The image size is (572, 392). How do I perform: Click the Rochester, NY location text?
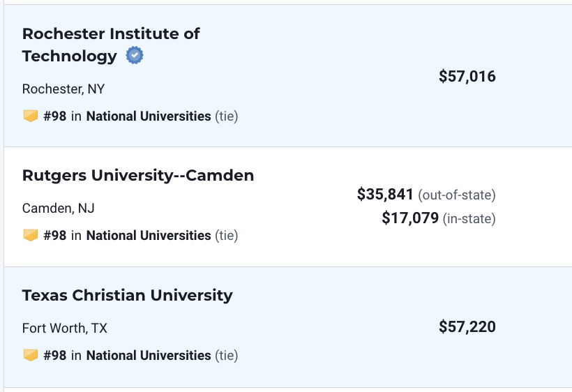(63, 89)
